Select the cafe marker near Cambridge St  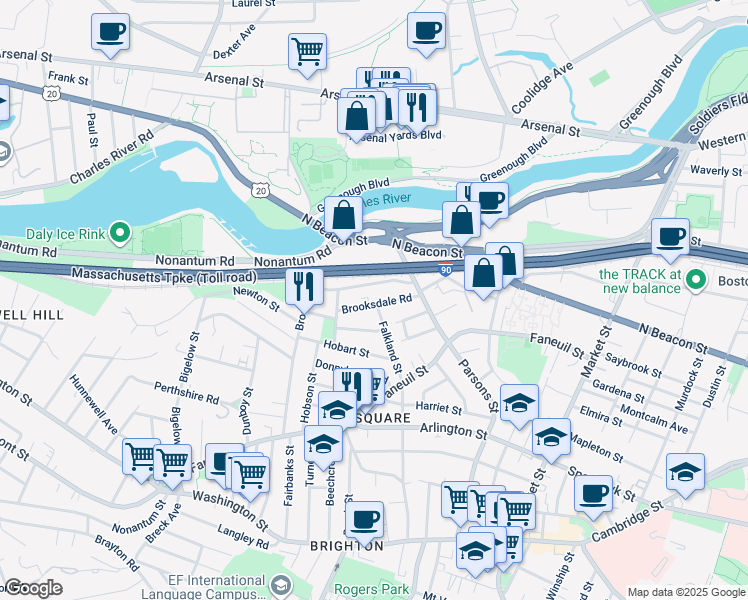[593, 497]
